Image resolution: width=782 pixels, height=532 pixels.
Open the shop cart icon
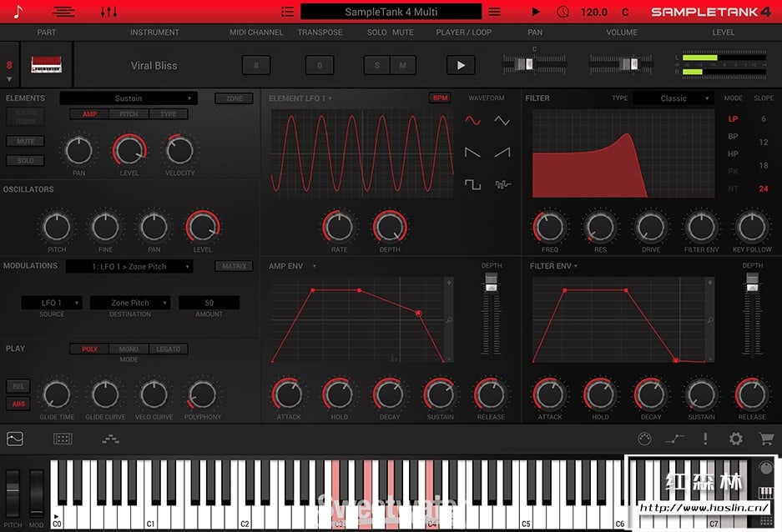[x=766, y=439]
